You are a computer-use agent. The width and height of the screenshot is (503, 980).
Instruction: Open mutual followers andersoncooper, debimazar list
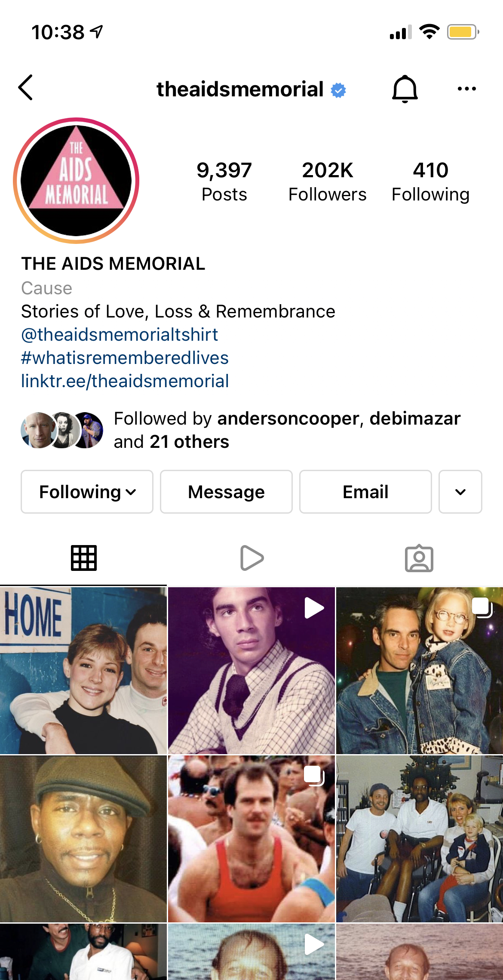click(241, 430)
